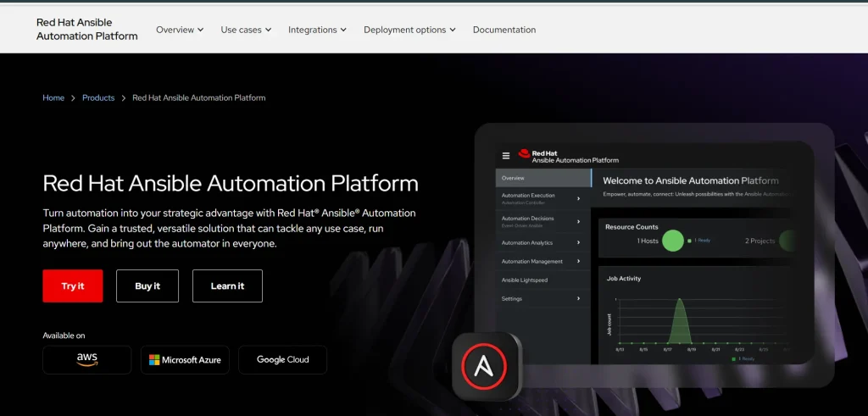Expand Automation Execution in preview sidebar
The height and width of the screenshot is (416, 868).
point(543,198)
